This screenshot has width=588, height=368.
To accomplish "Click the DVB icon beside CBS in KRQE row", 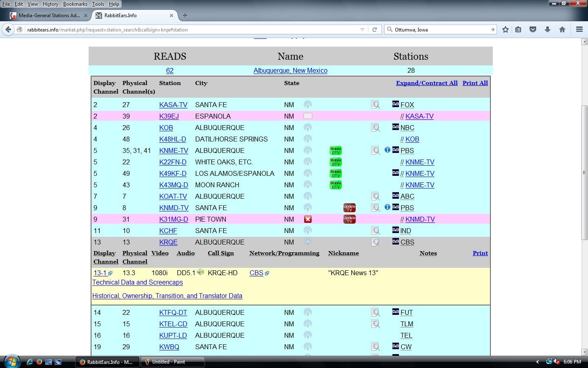I will [x=395, y=241].
